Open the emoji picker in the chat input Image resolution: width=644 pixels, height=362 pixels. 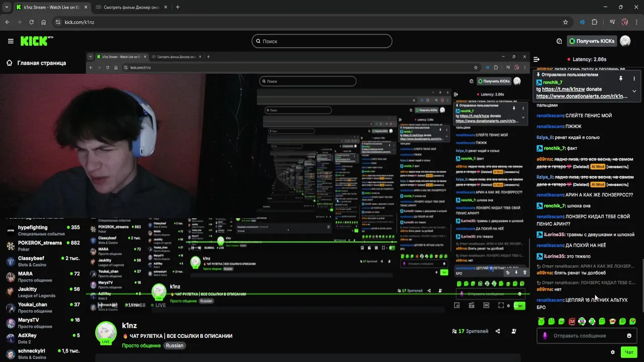(x=629, y=336)
